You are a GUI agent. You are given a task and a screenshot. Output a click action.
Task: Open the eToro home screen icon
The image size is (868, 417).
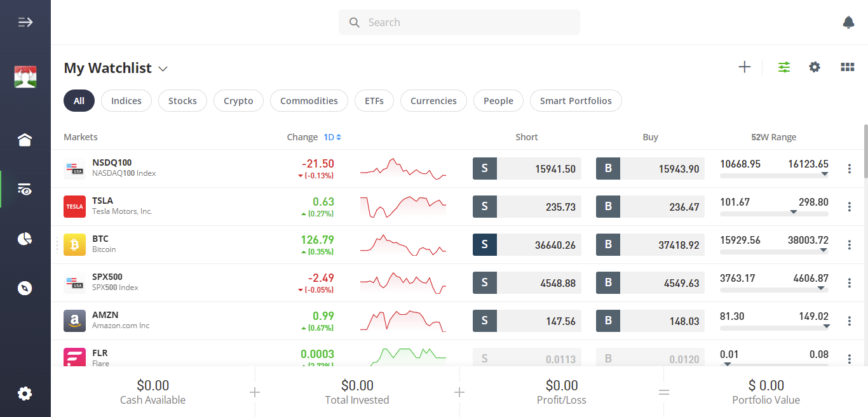click(24, 140)
